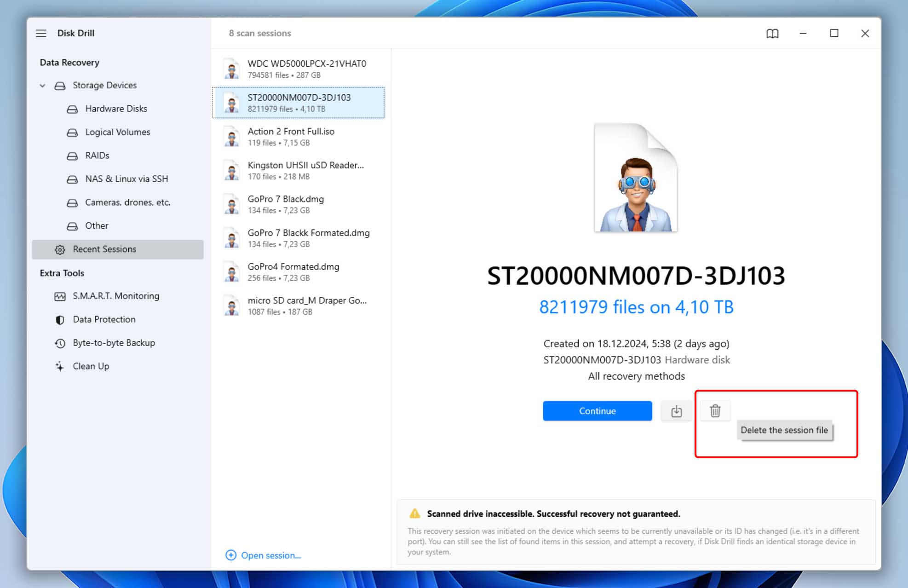Select Storage Devices in the sidebar

(x=105, y=86)
